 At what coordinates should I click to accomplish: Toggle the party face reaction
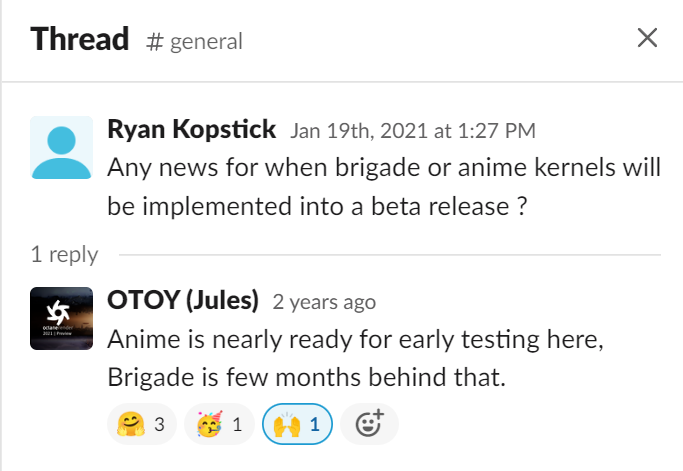(220, 424)
